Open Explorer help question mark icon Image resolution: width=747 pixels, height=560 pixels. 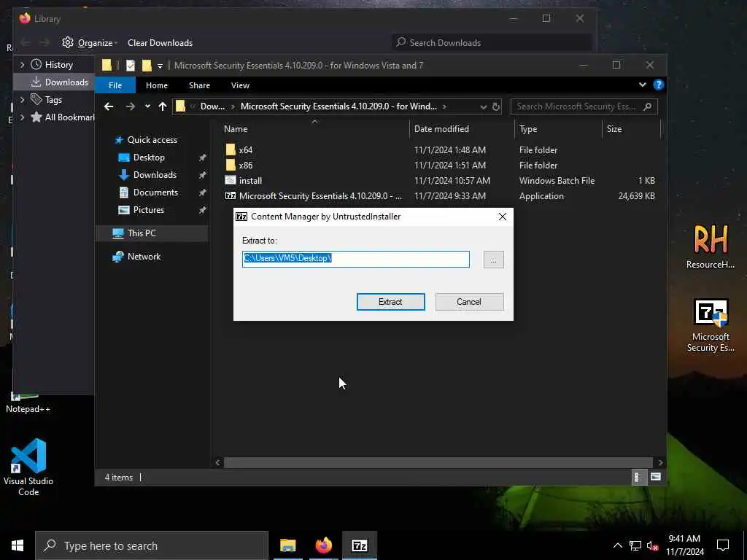[659, 85]
